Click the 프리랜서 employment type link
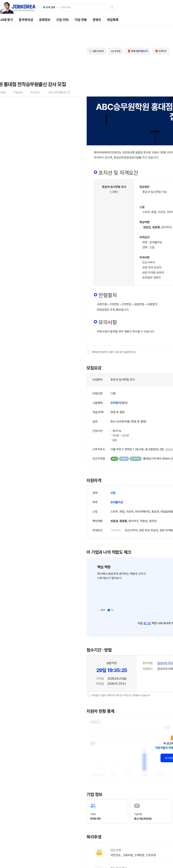The width and height of the screenshot is (173, 868). tap(115, 403)
